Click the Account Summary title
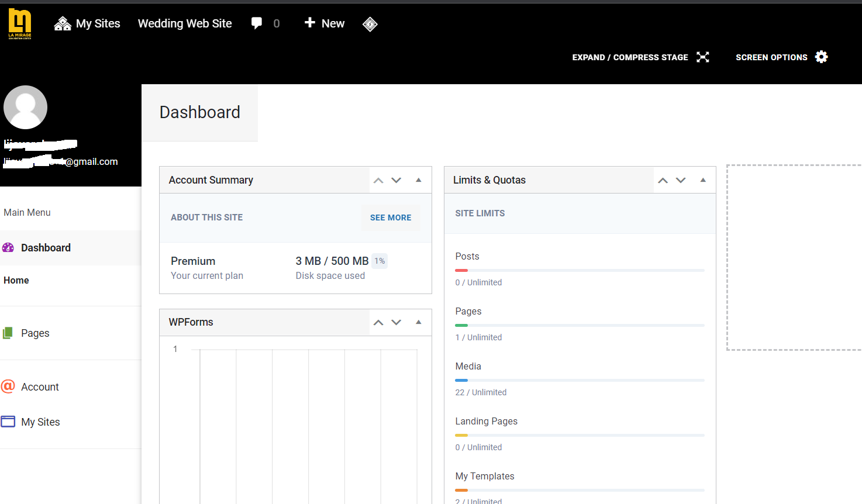862x504 pixels. (x=211, y=180)
